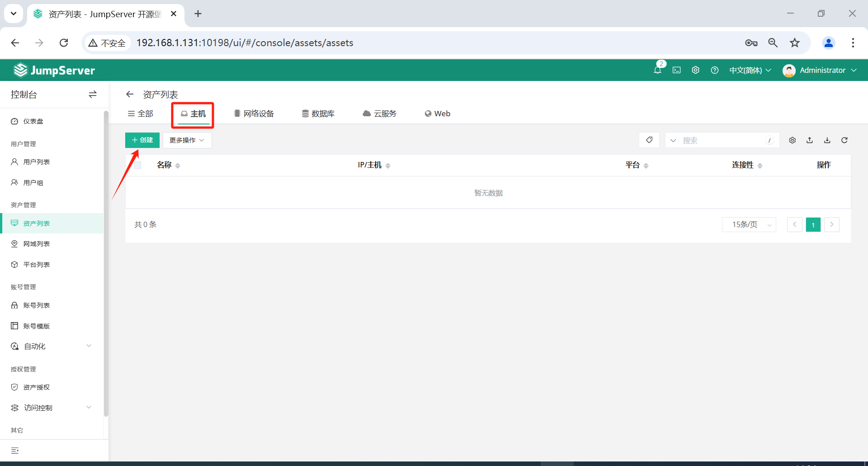Open the search field type chevron
Image resolution: width=868 pixels, height=466 pixels.
[673, 140]
